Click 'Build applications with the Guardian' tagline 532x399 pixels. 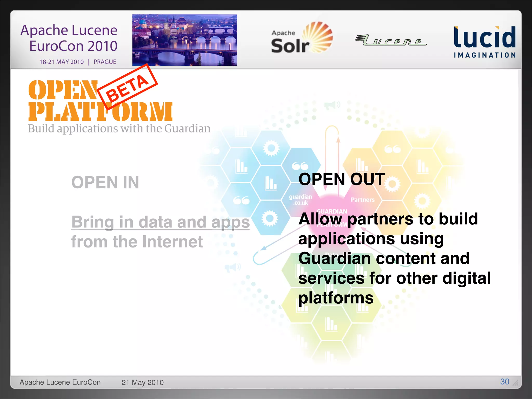119,129
